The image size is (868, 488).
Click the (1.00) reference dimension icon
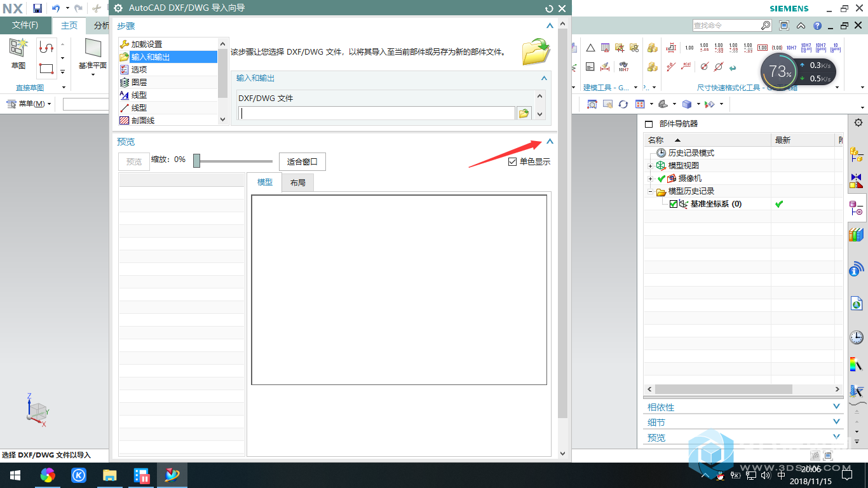776,48
